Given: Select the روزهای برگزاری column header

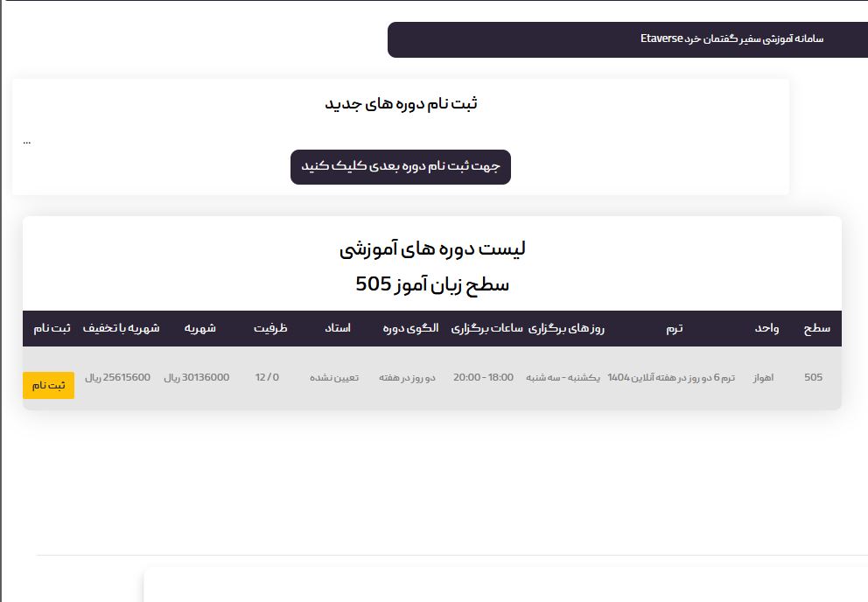Looking at the screenshot, I should tap(567, 328).
